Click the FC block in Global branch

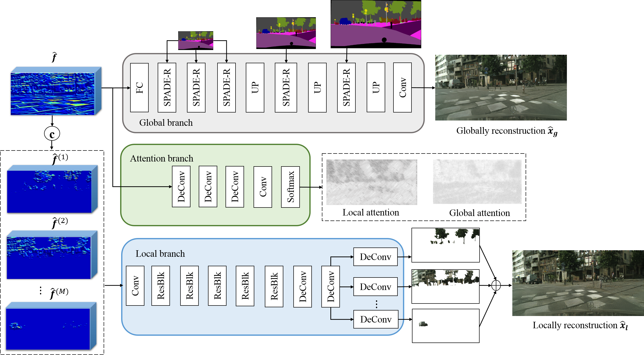click(139, 87)
